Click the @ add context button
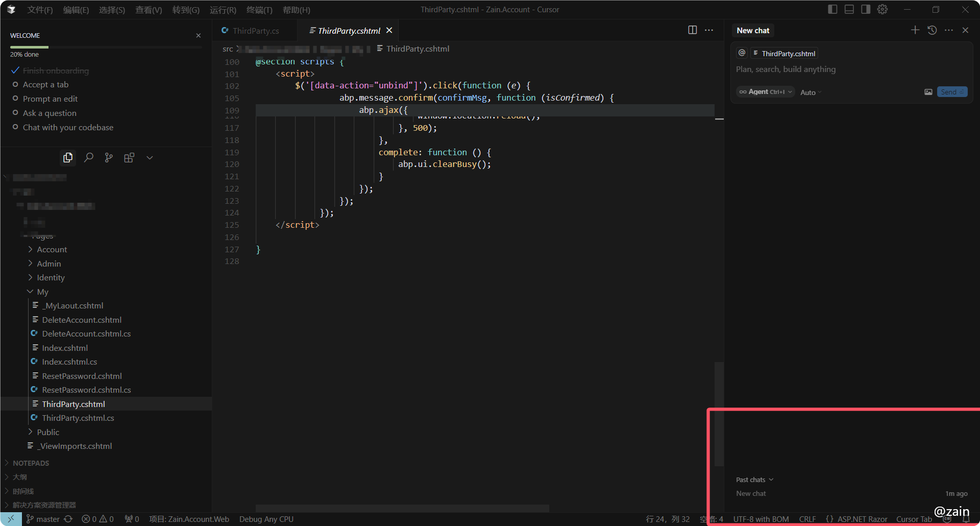Image resolution: width=980 pixels, height=526 pixels. (x=742, y=53)
